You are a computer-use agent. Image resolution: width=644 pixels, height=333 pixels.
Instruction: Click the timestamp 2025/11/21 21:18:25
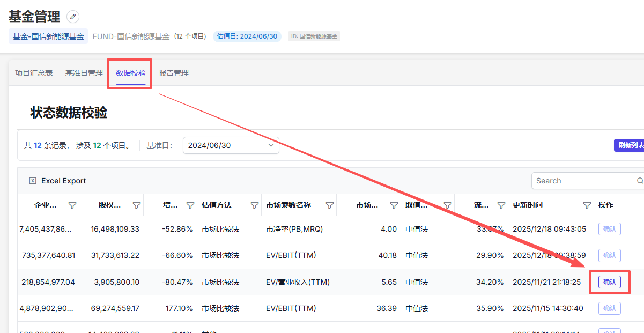pyautogui.click(x=546, y=282)
